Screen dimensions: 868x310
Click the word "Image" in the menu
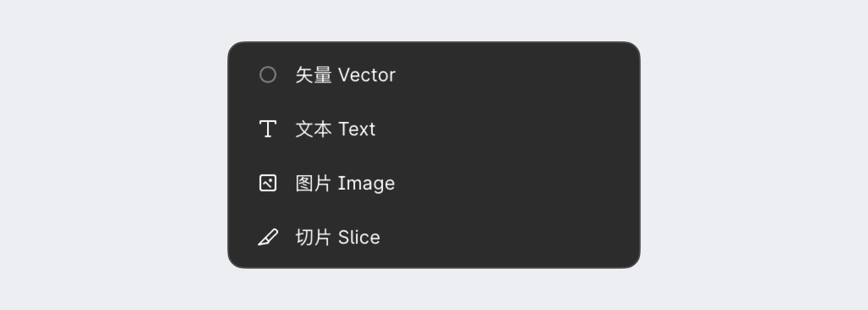[x=366, y=183]
